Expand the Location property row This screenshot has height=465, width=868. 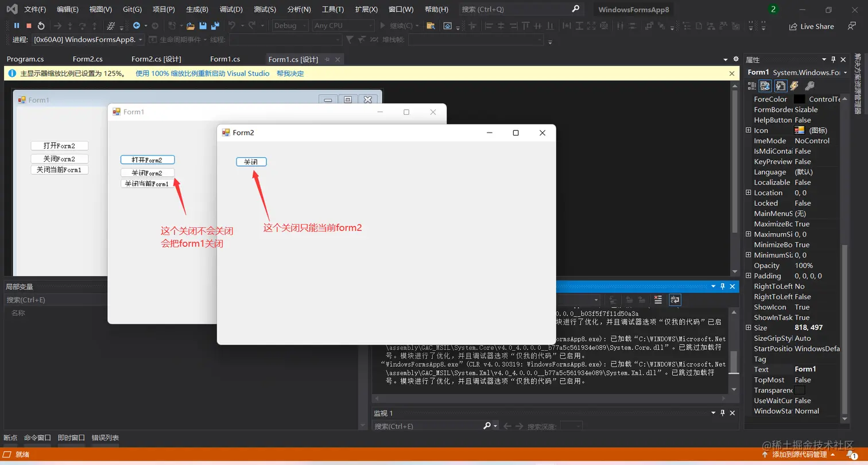tap(749, 193)
